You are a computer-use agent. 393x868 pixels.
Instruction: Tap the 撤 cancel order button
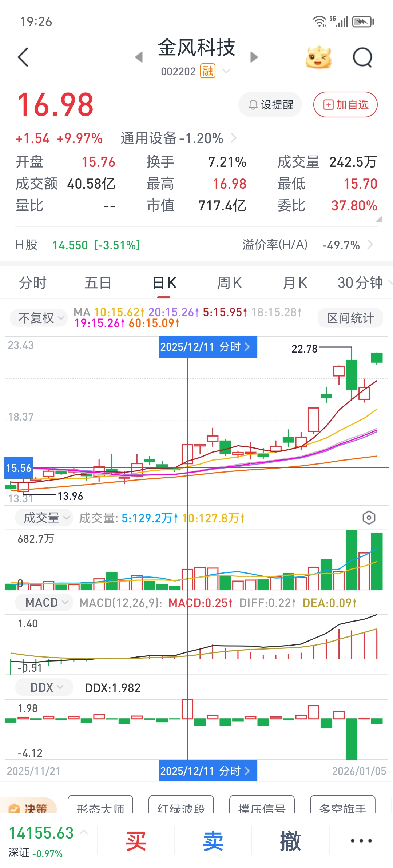(x=290, y=841)
